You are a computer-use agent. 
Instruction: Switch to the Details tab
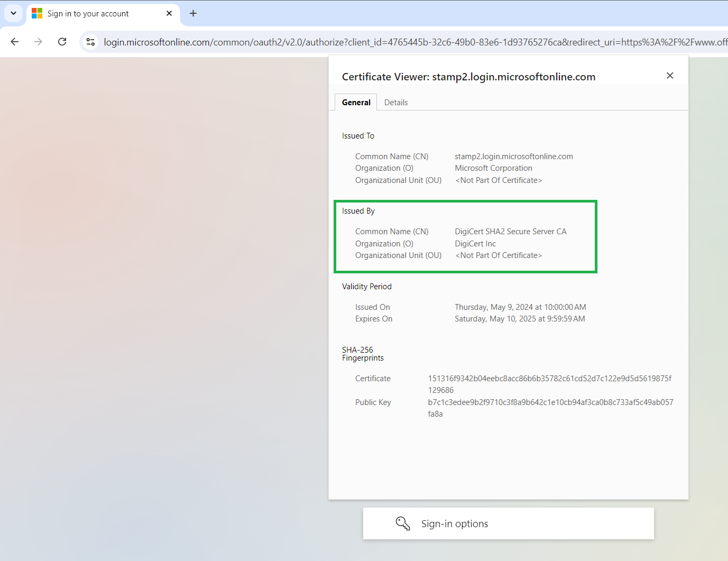[396, 103]
